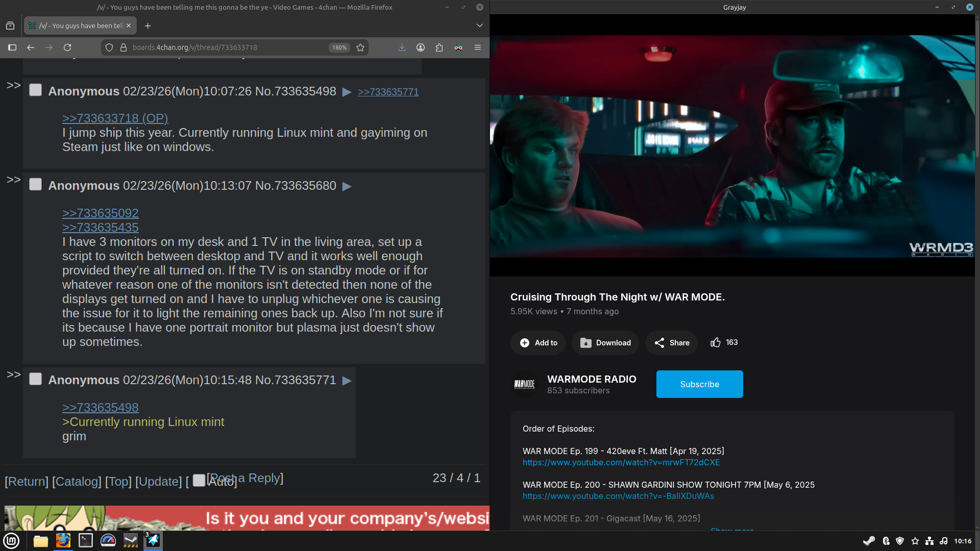The image size is (980, 551).
Task: Click the thumbs up like icon
Action: pos(716,343)
